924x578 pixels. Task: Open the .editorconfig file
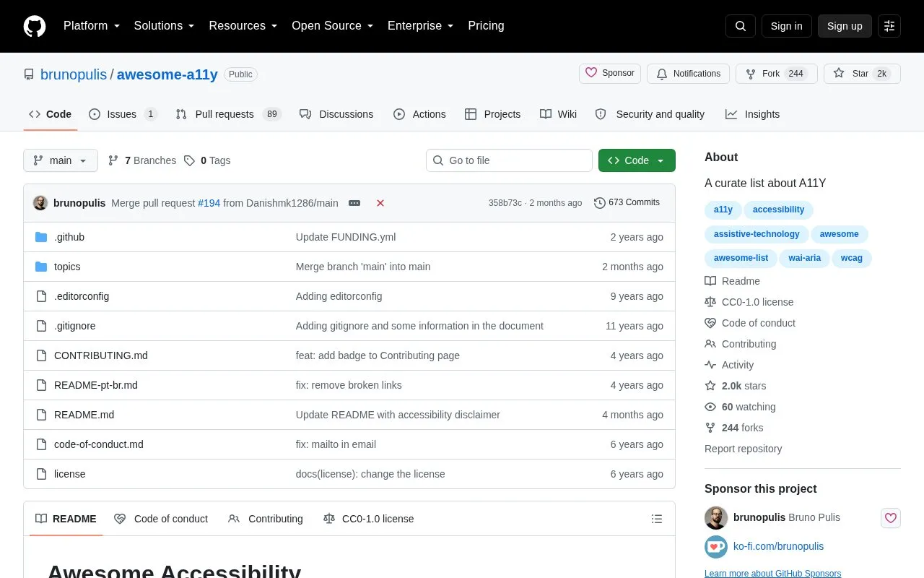82,296
